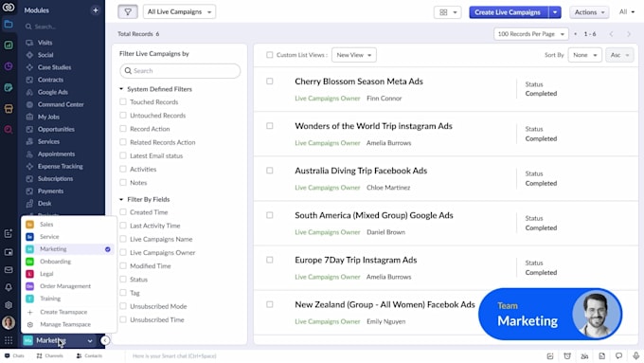
Task: Open the Chats tab in bottom bar
Action: [x=14, y=356]
